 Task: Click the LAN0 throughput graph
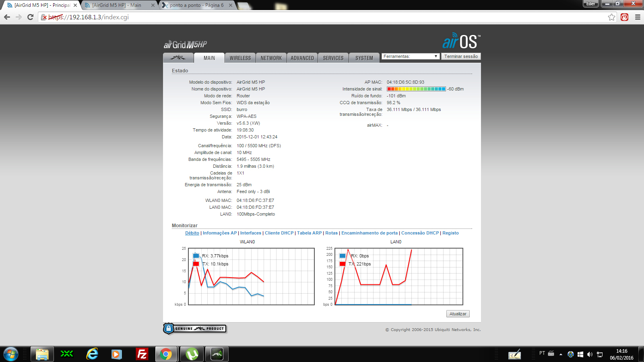(x=399, y=276)
